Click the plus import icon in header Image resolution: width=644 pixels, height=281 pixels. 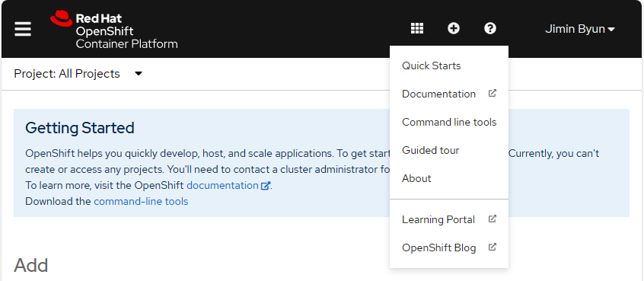pos(454,28)
